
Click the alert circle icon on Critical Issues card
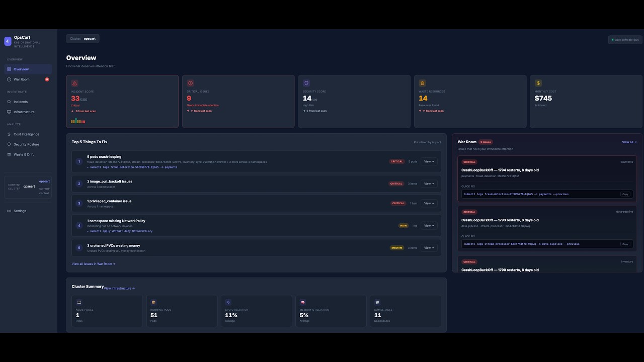click(190, 83)
